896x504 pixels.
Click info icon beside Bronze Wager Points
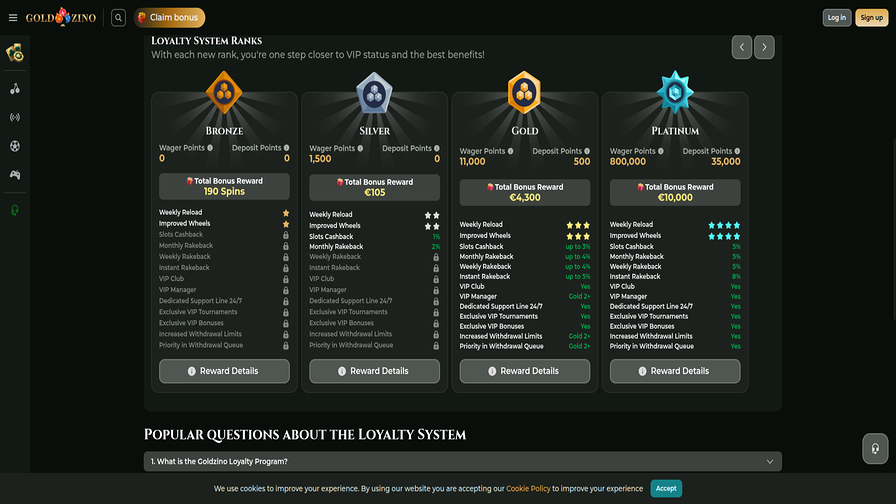[x=210, y=148]
